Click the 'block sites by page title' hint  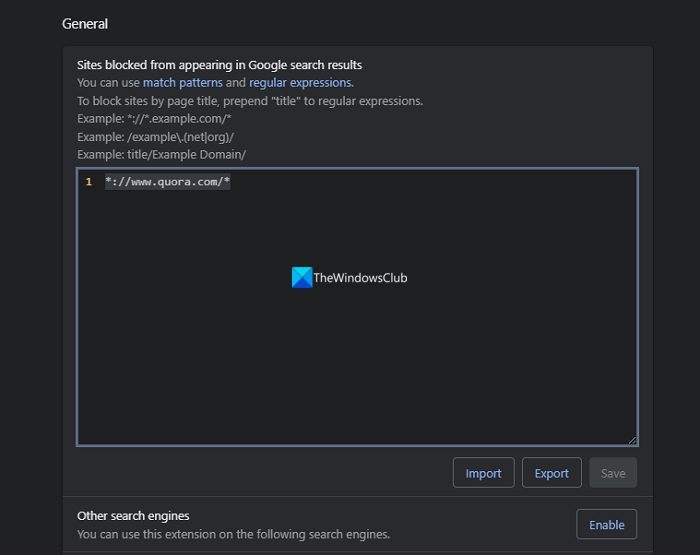coord(250,101)
